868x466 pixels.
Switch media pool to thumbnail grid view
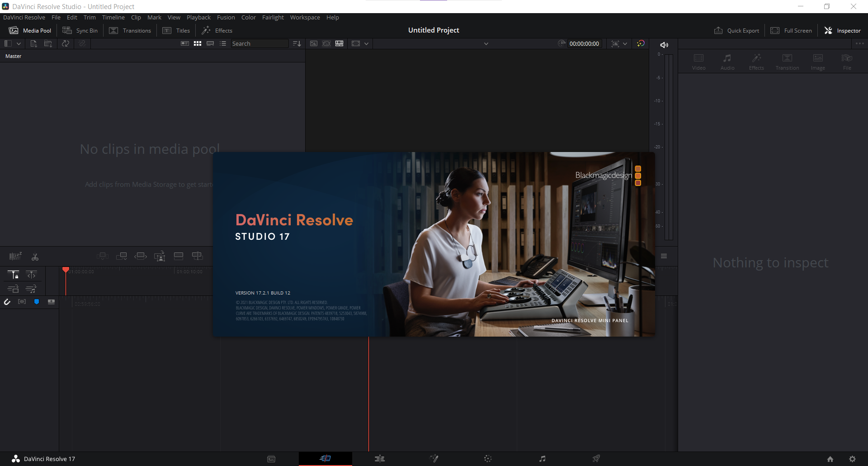[198, 43]
